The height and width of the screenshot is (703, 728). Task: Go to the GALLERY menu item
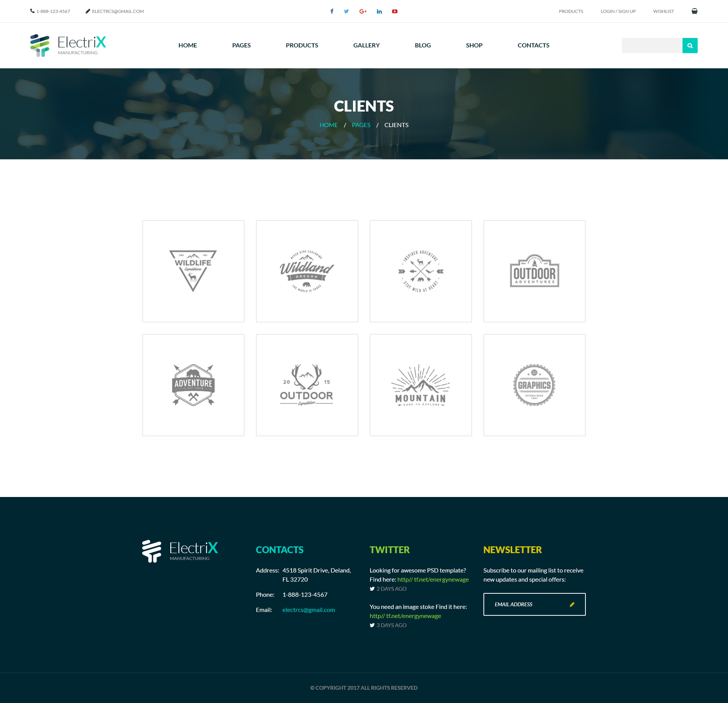(x=366, y=45)
